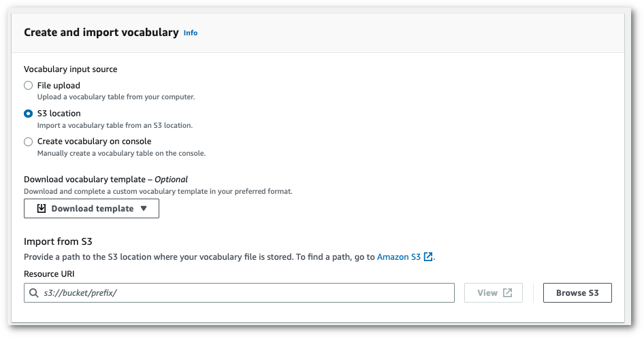Open the Browse S3 button

577,293
